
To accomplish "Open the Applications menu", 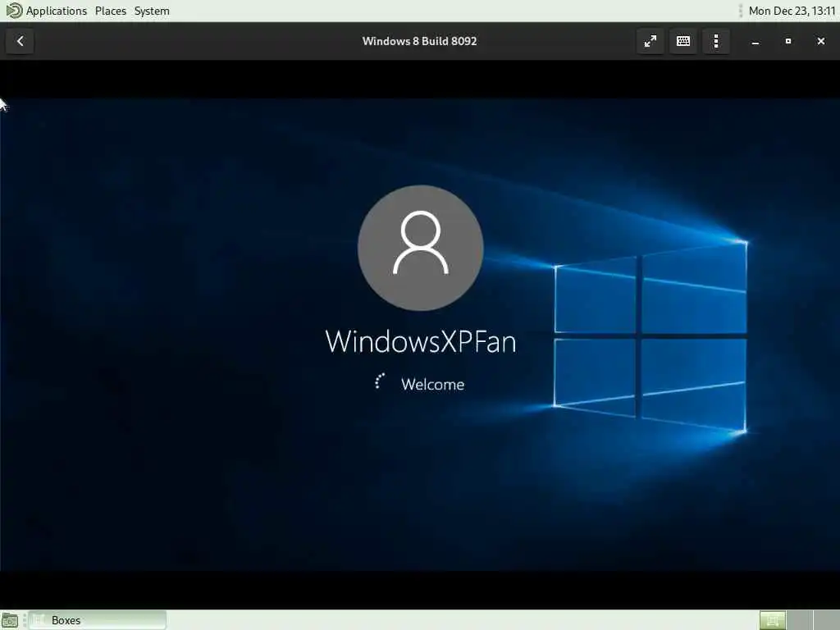I will (57, 11).
